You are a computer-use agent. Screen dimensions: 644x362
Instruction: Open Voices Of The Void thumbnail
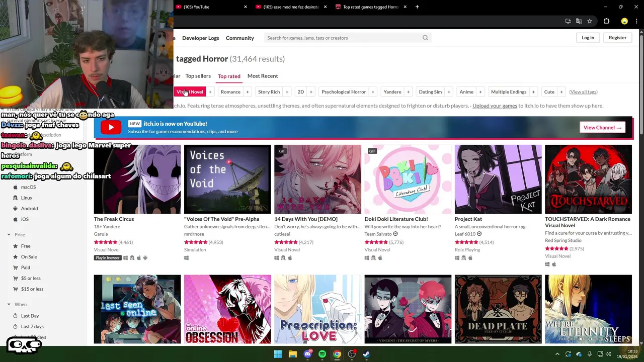227,179
